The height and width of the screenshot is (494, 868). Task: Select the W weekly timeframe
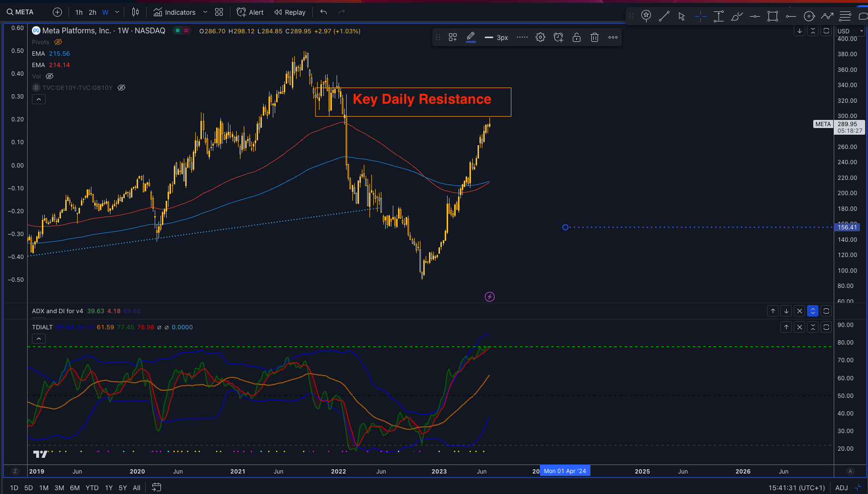click(106, 12)
